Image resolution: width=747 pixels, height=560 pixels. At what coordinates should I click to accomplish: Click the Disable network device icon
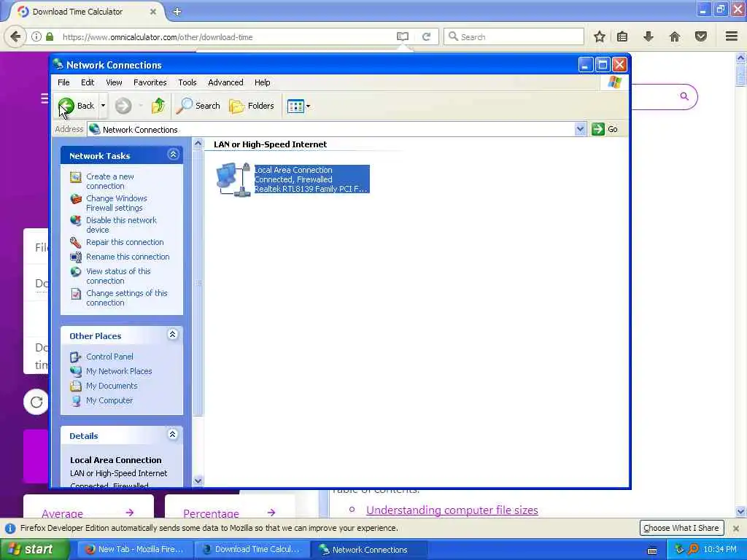76,220
